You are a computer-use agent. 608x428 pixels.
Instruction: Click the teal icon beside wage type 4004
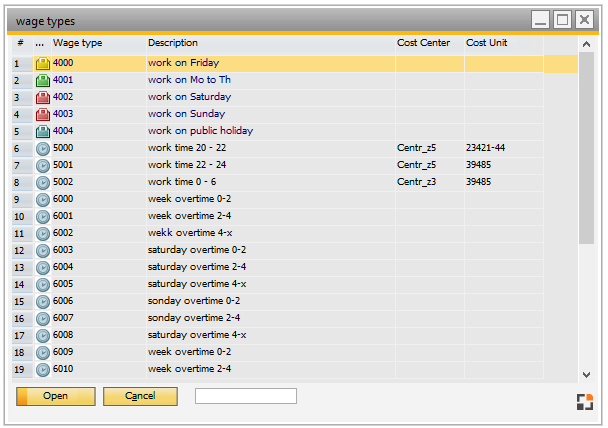tap(43, 132)
